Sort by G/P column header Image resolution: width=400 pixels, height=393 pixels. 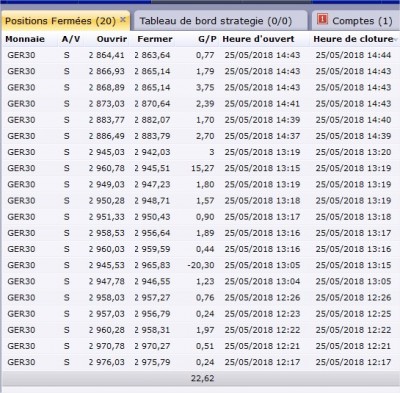[x=207, y=39]
